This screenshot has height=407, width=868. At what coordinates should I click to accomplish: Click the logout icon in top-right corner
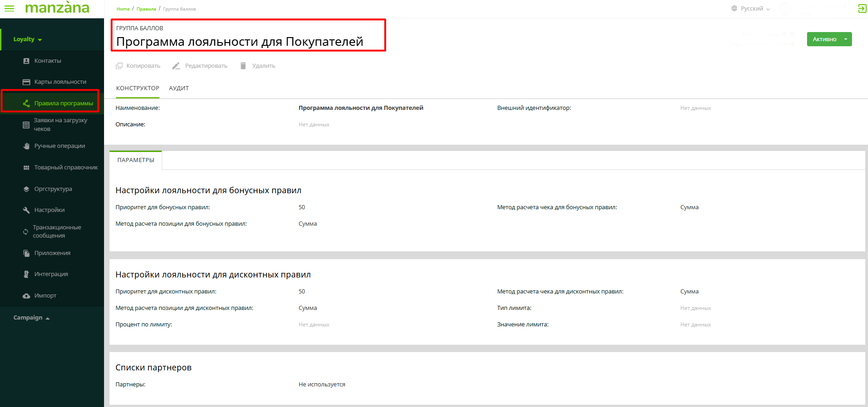(862, 9)
